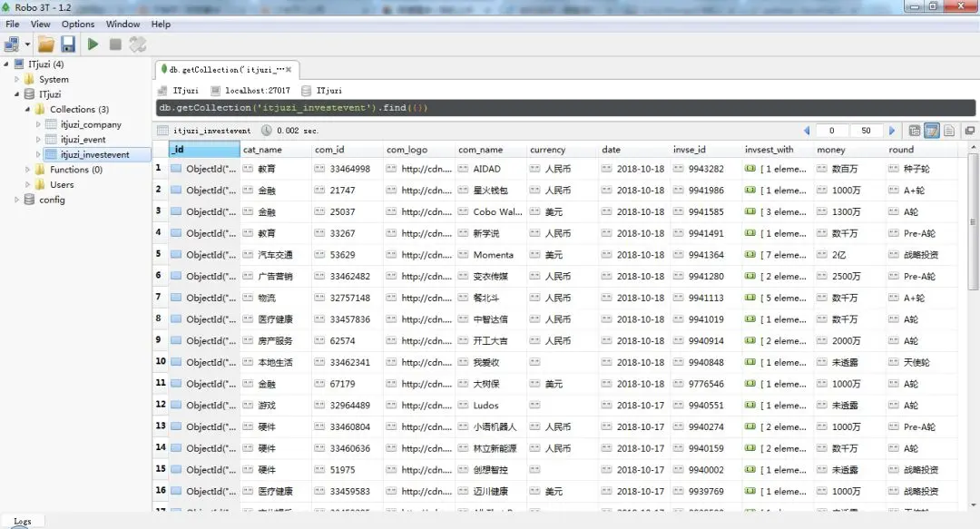Go to next page of results
Image resolution: width=980 pixels, height=529 pixels.
pyautogui.click(x=892, y=131)
